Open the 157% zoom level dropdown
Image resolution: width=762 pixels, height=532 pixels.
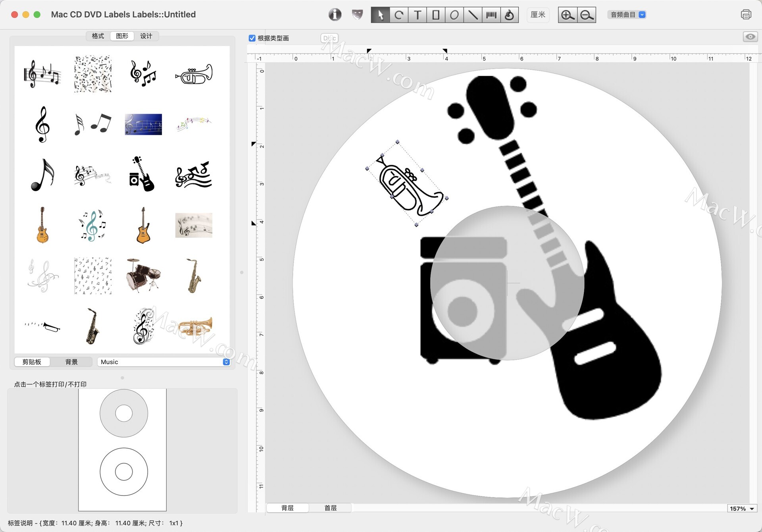point(742,508)
